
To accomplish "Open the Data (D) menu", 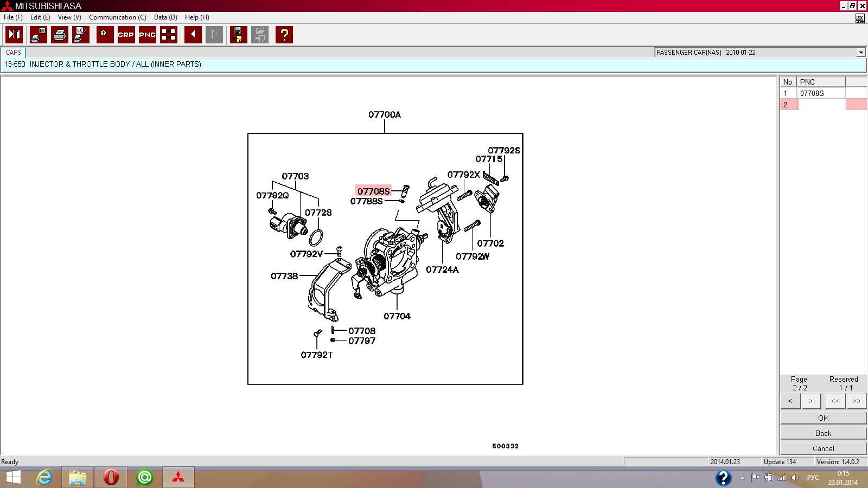I will 165,17.
